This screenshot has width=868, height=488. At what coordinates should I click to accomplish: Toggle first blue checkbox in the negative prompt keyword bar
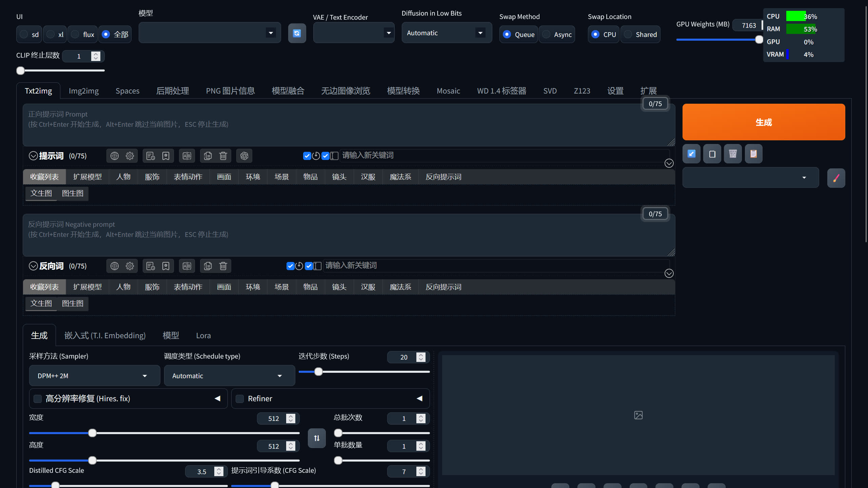tap(290, 266)
